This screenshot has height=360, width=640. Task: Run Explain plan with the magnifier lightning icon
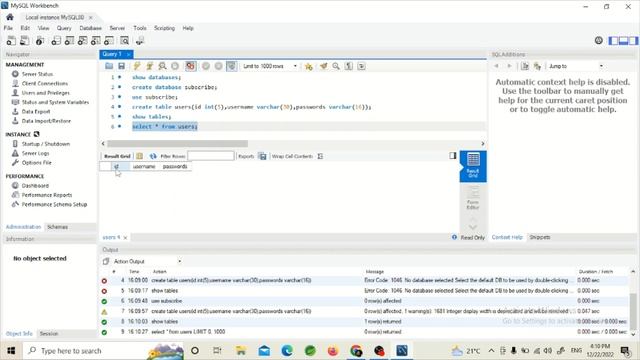162,66
